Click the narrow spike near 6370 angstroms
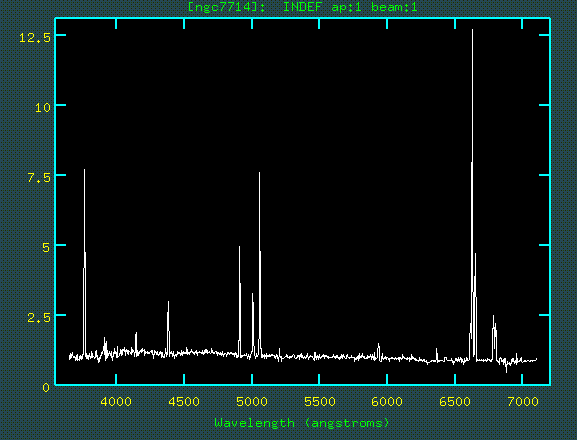 pos(436,355)
